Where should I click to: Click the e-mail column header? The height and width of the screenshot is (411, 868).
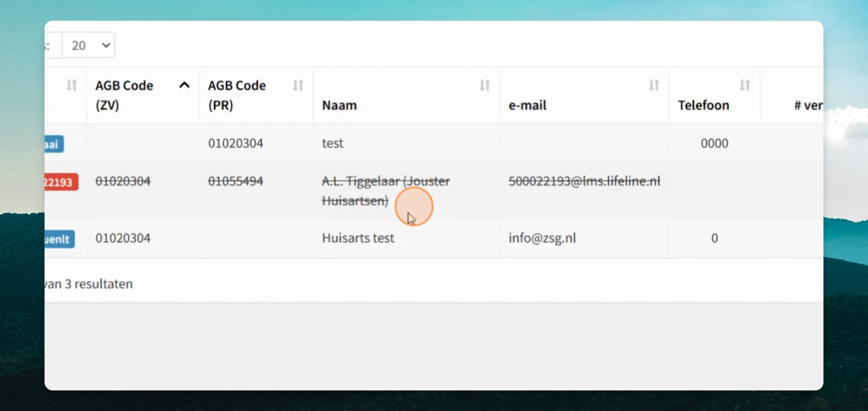click(528, 105)
